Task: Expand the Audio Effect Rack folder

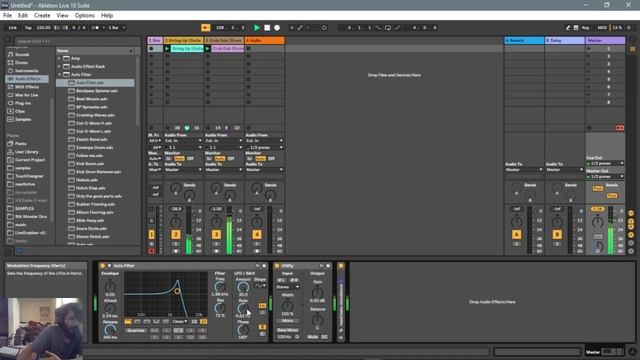Action: pyautogui.click(x=60, y=67)
